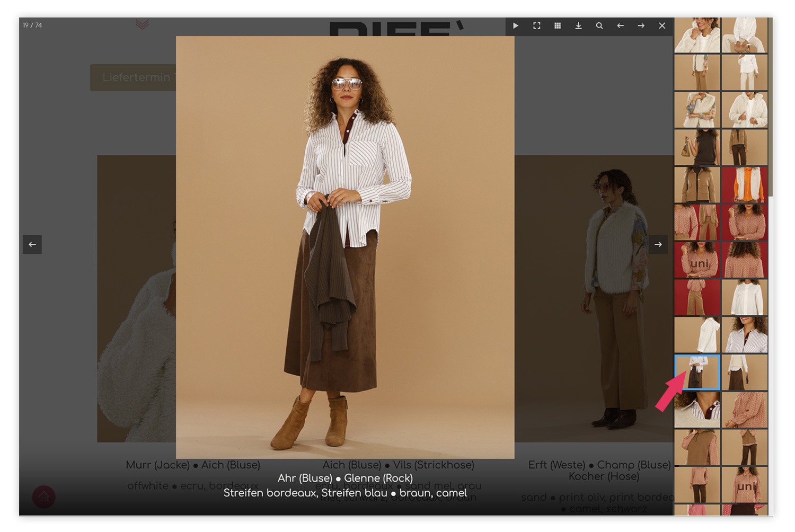The height and width of the screenshot is (532, 795).
Task: Close the lightbox with the X icon
Action: pyautogui.click(x=662, y=25)
